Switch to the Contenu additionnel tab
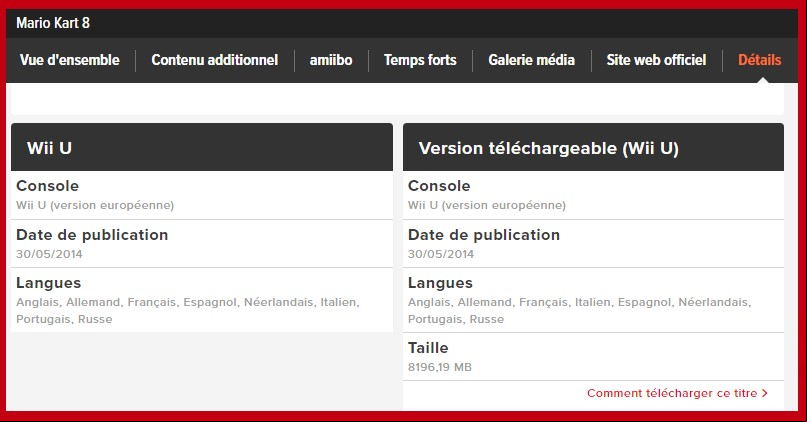 pos(215,60)
